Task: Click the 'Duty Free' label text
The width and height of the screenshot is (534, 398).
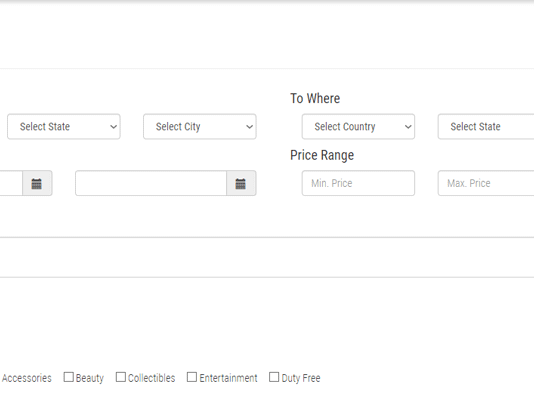Action: 301,378
